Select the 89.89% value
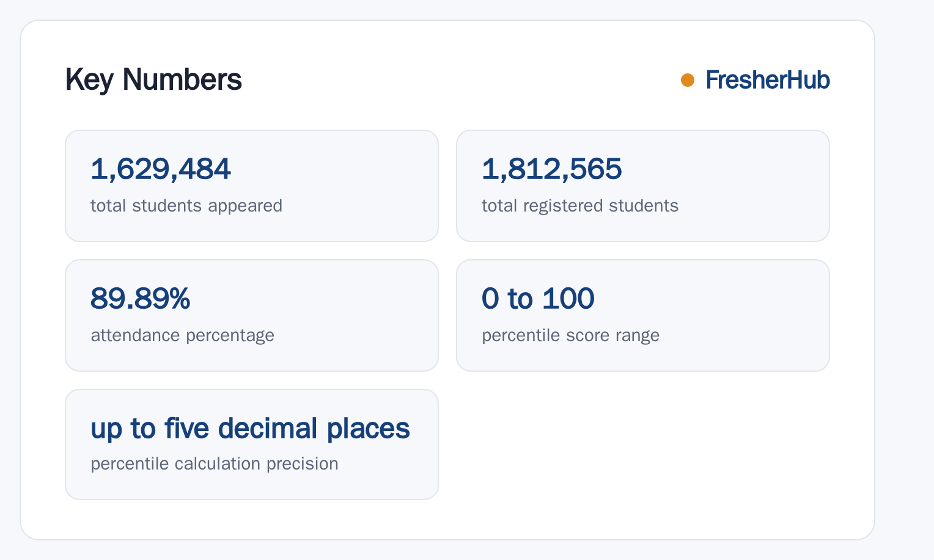This screenshot has height=560, width=934. click(141, 299)
